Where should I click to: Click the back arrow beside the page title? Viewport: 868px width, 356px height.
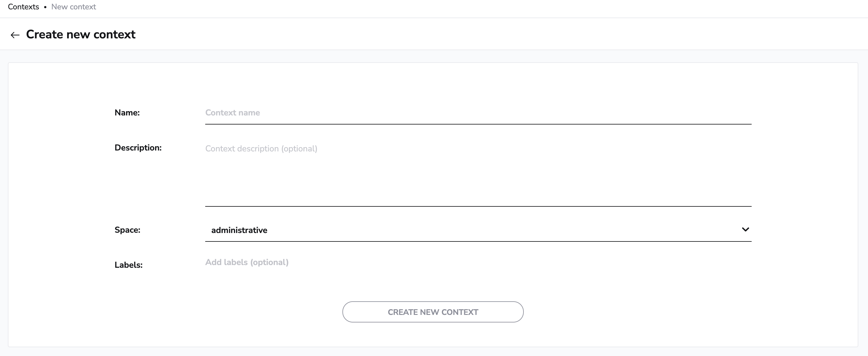pyautogui.click(x=15, y=35)
